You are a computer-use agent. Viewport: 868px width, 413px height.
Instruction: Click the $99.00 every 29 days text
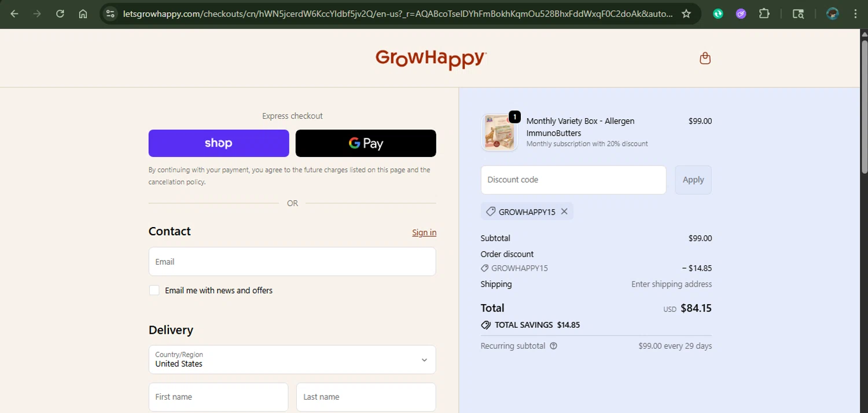coord(675,346)
